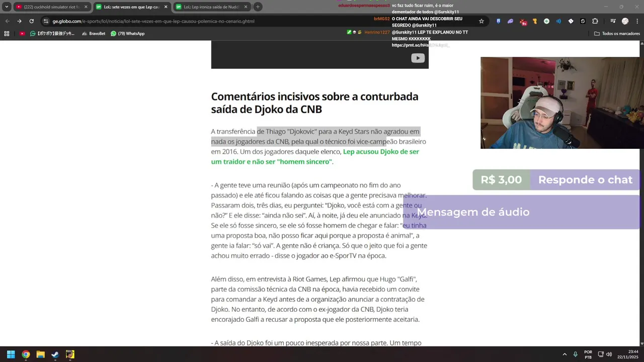This screenshot has height=362, width=644.
Task: Click the 'Responde o chat' donation alert
Action: pos(585,180)
